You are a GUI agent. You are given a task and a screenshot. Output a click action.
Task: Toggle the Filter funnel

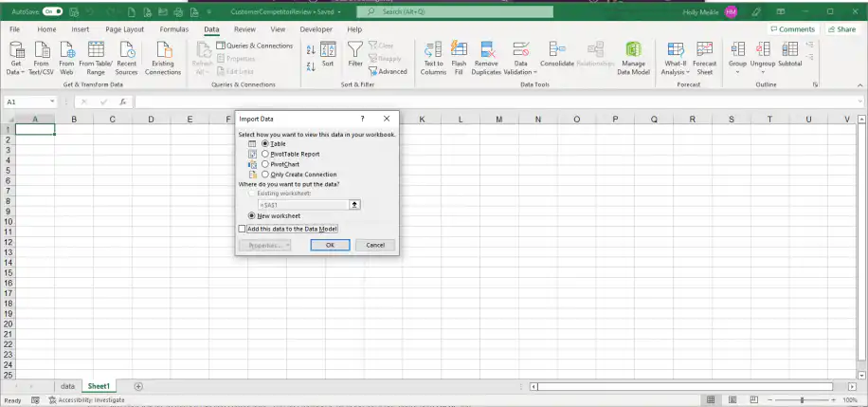[x=354, y=54]
